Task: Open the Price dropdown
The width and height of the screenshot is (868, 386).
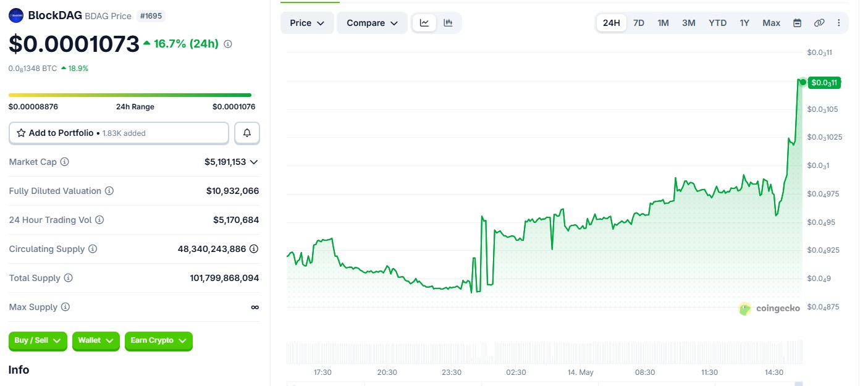Action: 307,23
